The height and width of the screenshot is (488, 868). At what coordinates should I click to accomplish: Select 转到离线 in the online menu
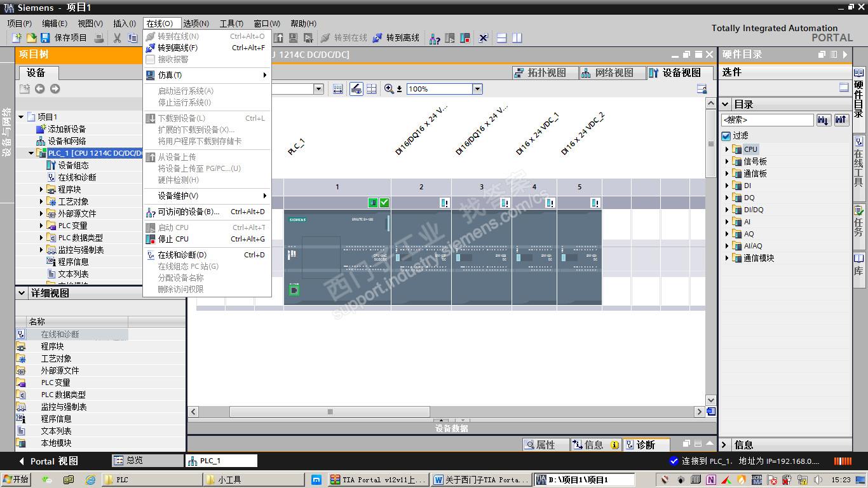tap(208, 48)
